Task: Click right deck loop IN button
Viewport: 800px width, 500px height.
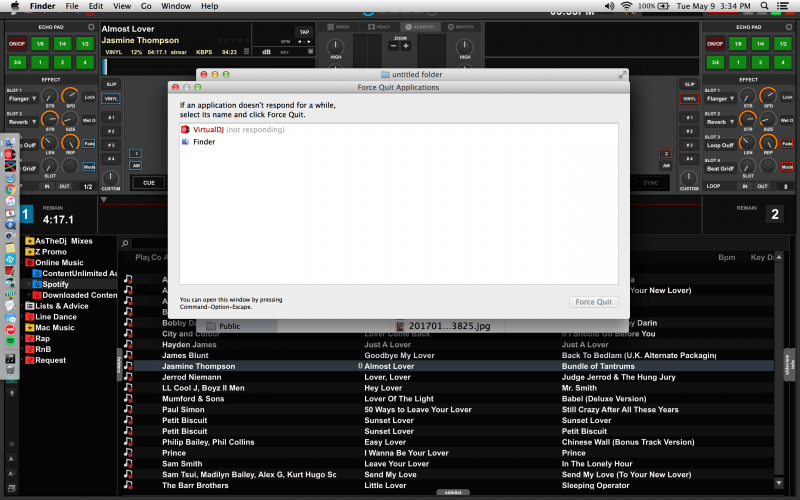Action: coord(745,186)
